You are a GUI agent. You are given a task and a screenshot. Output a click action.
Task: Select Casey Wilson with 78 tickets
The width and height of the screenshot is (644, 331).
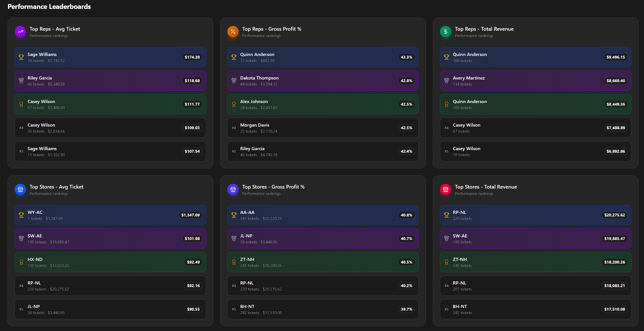point(536,151)
